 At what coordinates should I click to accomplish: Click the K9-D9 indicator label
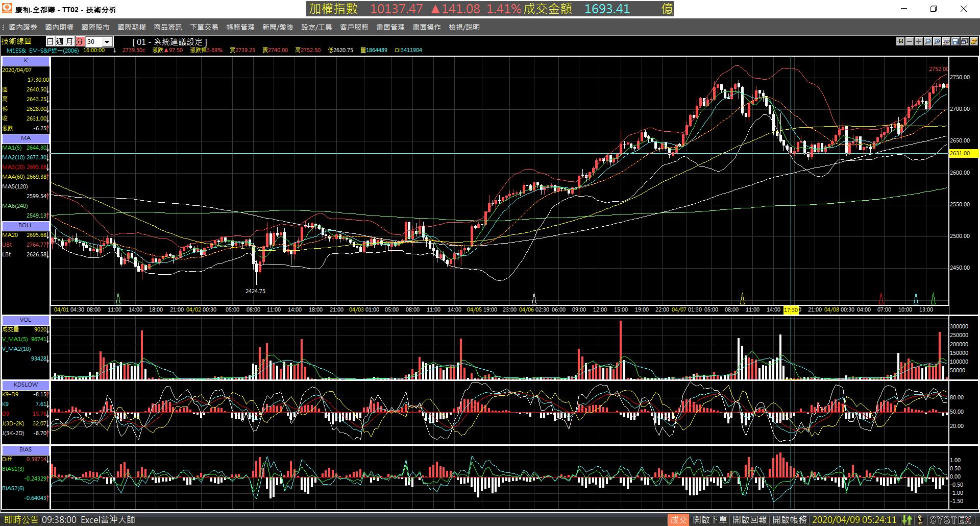pos(10,395)
